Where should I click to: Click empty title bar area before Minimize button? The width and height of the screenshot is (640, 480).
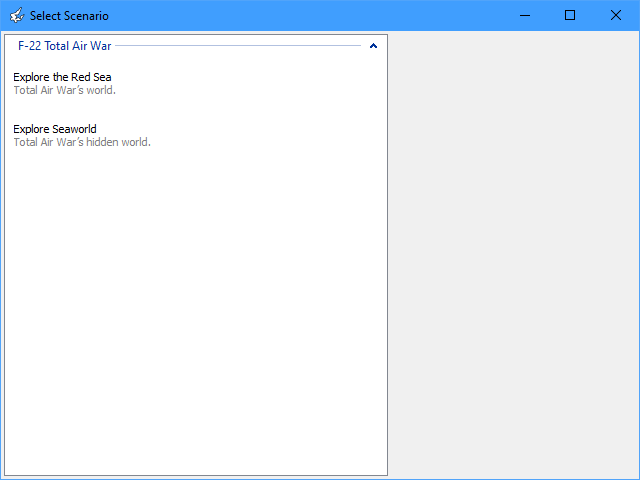coord(300,15)
